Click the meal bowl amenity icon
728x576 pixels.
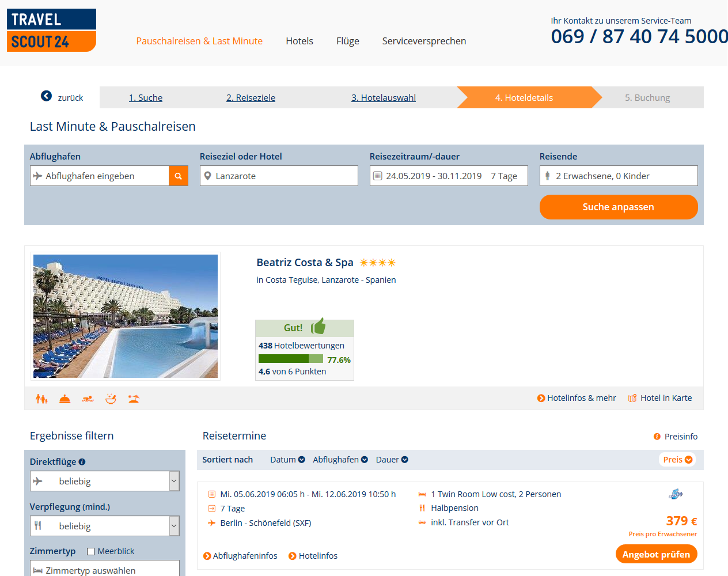(111, 399)
